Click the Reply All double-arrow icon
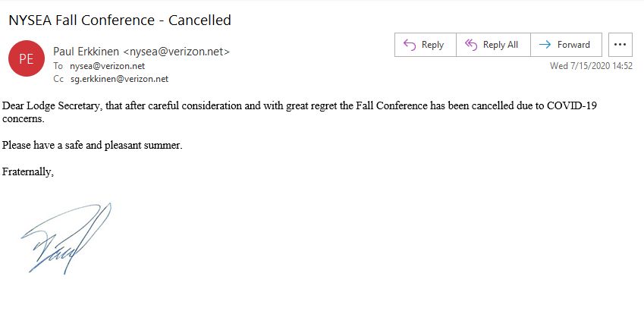 tap(471, 45)
